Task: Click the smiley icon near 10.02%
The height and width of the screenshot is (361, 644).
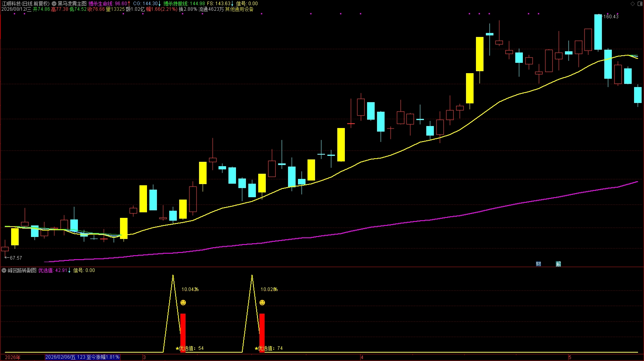Action: (x=262, y=303)
